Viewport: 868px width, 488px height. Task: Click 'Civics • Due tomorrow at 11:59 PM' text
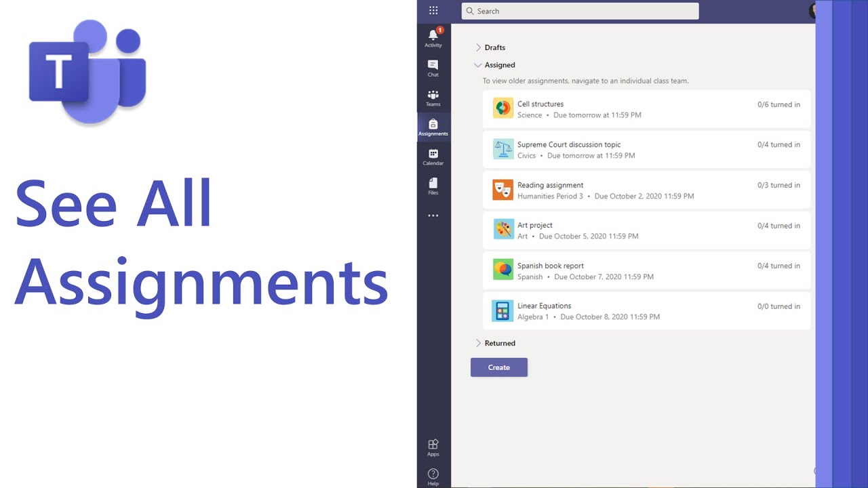pos(576,156)
